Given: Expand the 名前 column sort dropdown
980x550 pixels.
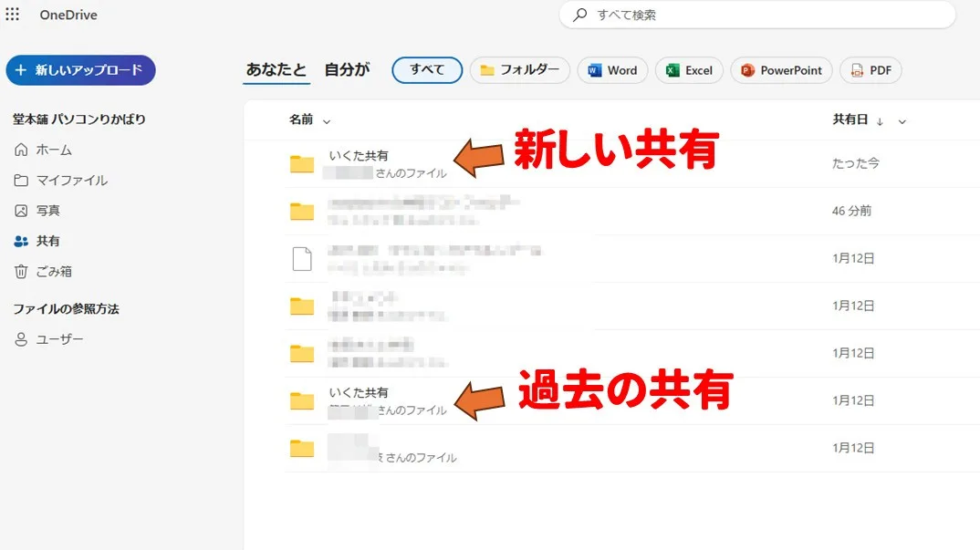Looking at the screenshot, I should pyautogui.click(x=326, y=119).
